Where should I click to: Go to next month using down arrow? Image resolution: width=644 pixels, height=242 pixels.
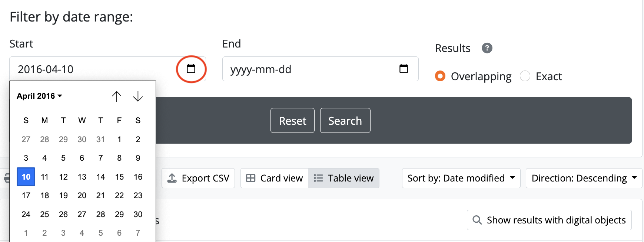138,97
